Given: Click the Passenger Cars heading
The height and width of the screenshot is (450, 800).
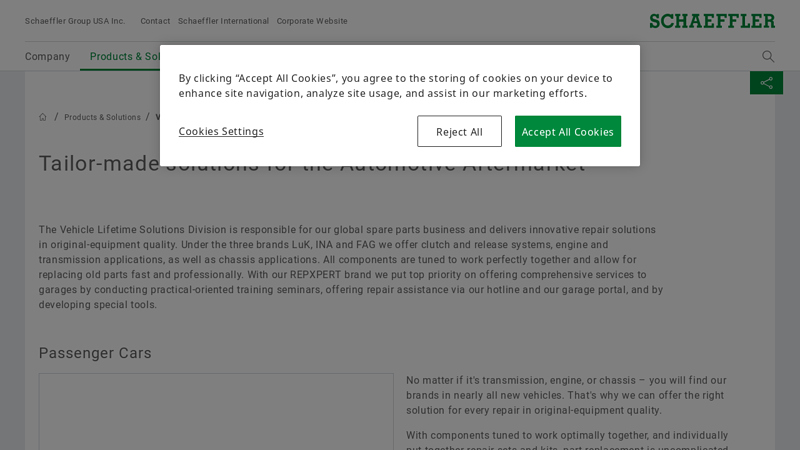Looking at the screenshot, I should [x=95, y=353].
